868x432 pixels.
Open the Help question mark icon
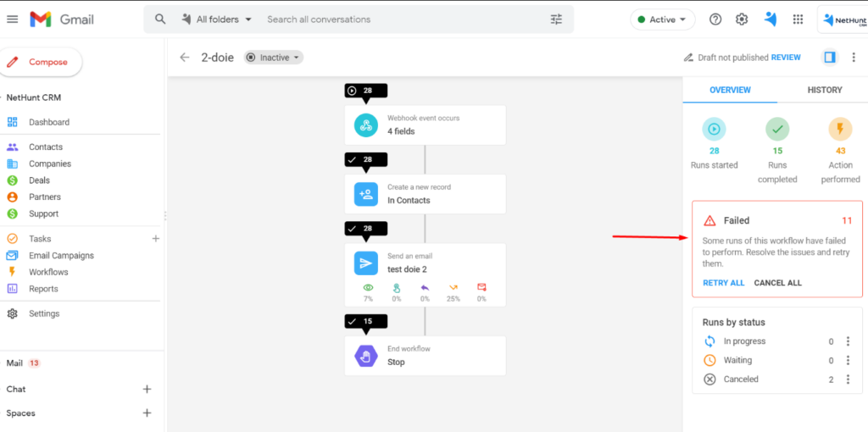pos(715,19)
